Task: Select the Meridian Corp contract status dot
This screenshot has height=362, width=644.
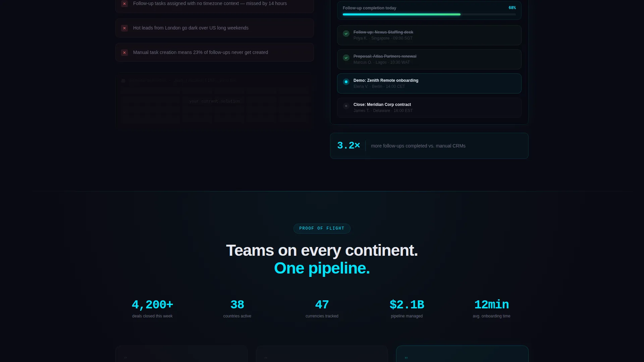Action: pos(346,106)
